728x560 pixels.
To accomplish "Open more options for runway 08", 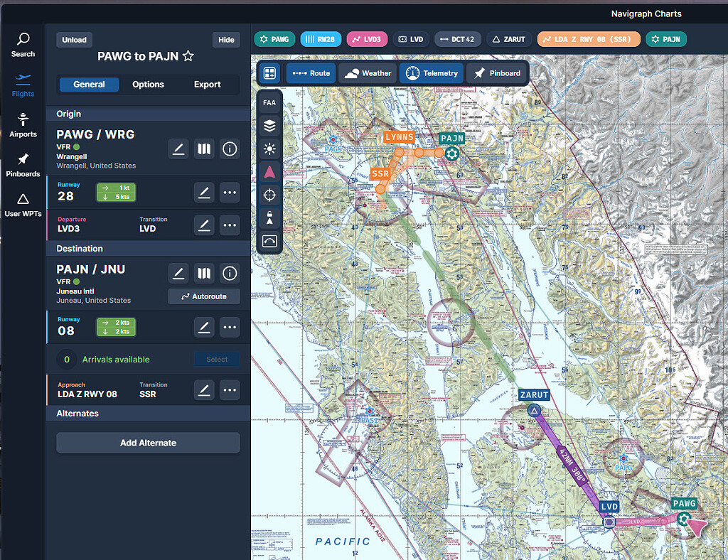I will point(230,327).
